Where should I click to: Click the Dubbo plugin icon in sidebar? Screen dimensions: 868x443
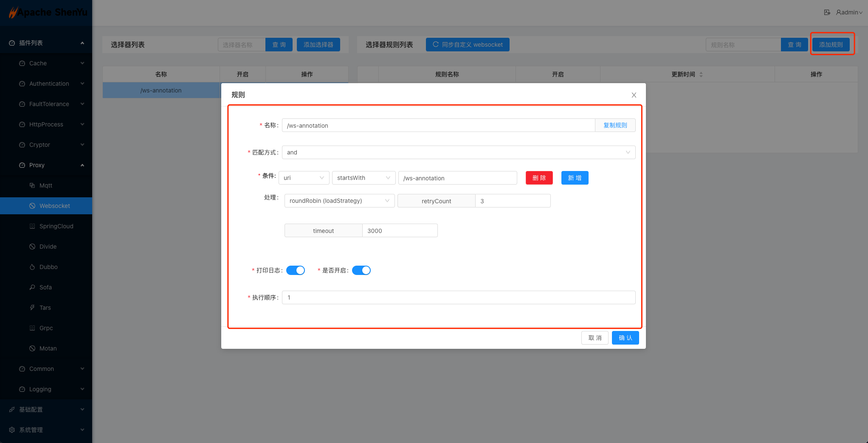coord(32,267)
